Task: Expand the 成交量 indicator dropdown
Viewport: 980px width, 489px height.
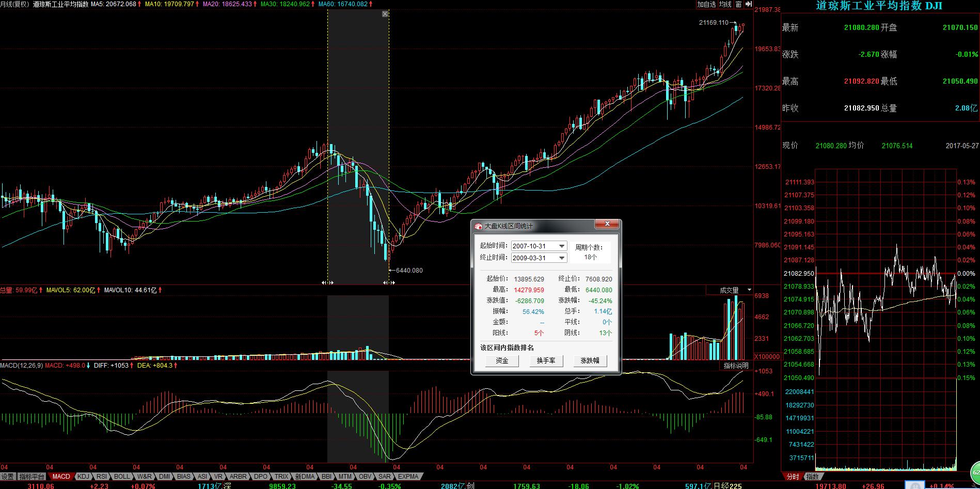Action: click(x=749, y=290)
